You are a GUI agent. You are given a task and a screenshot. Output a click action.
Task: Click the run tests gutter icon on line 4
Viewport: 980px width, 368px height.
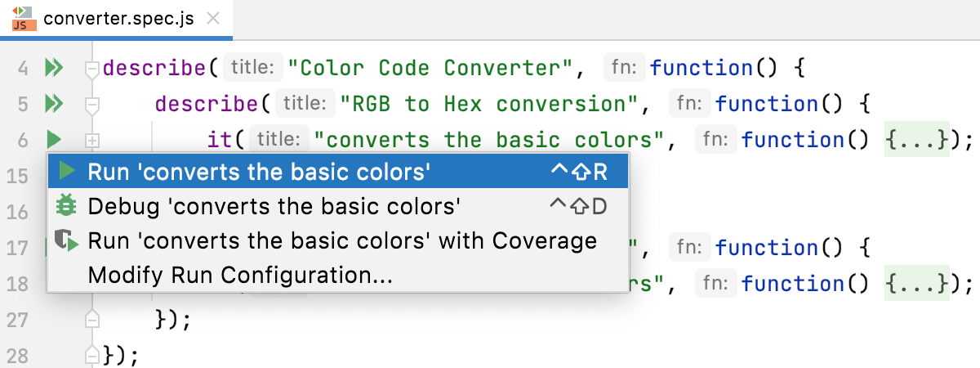pyautogui.click(x=55, y=68)
